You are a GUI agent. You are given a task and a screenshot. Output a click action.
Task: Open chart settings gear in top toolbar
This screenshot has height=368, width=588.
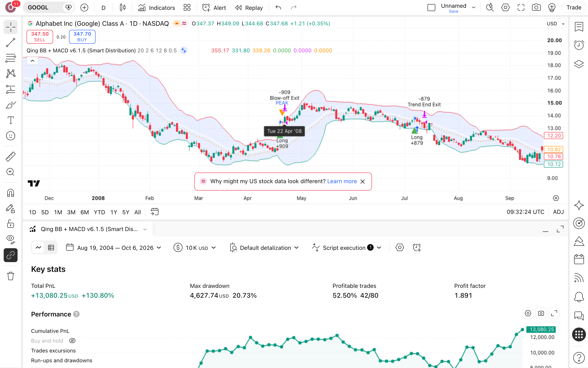point(505,8)
